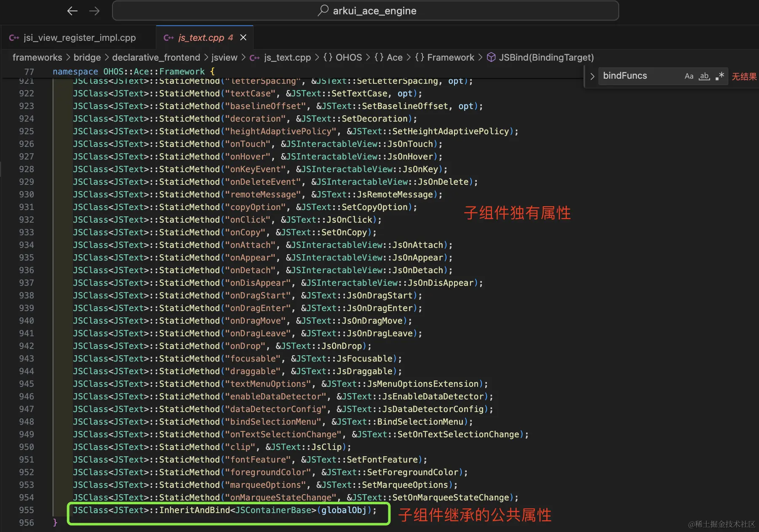Viewport: 759px width, 532px height.
Task: Open frameworks breadcrumb
Action: click(37, 57)
